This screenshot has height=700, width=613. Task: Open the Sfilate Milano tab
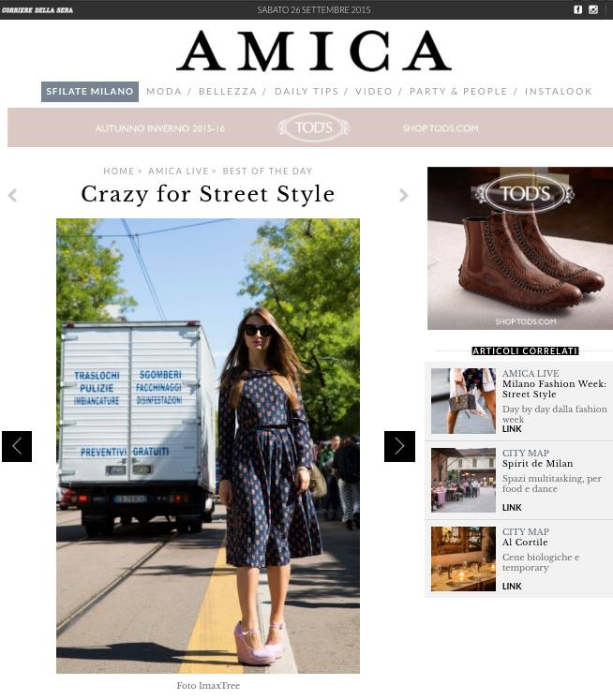(90, 92)
